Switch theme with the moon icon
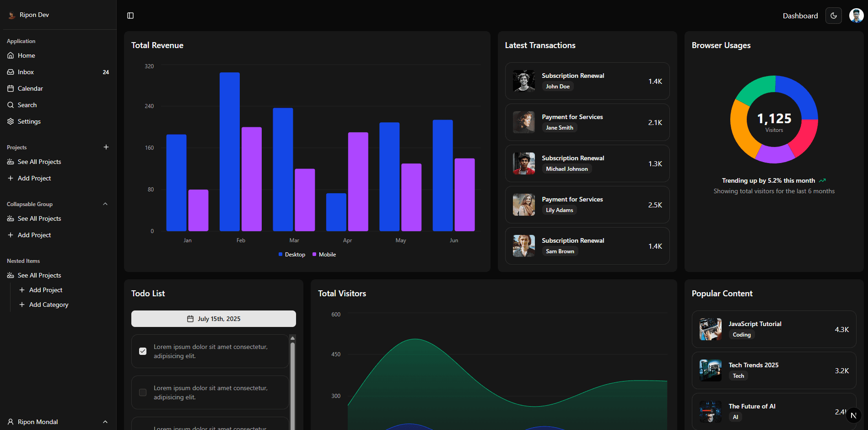 [833, 16]
